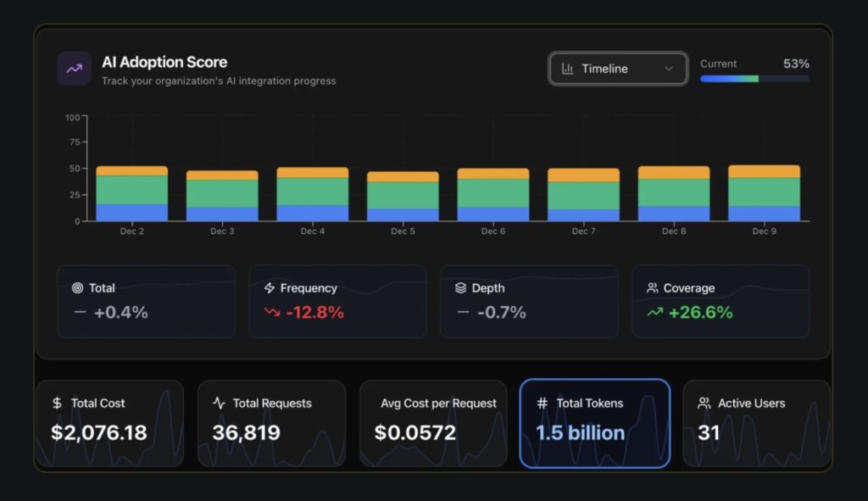Click the lightning bolt Frequency icon
Image resolution: width=868 pixels, height=501 pixels.
(x=270, y=288)
